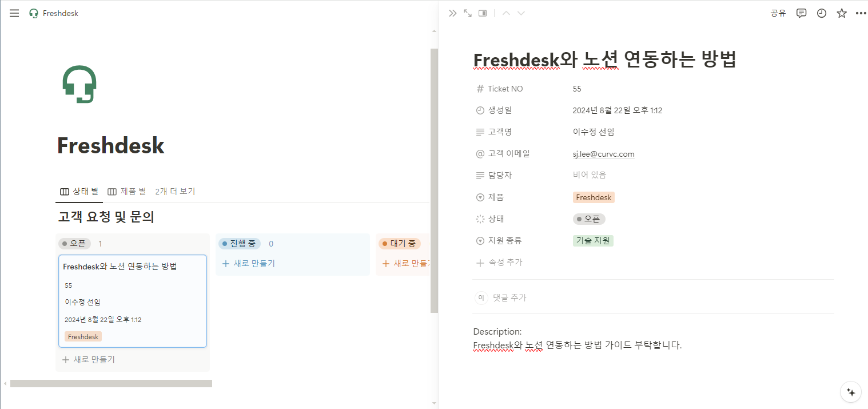Click the 댓글 추가 comment field

click(x=509, y=297)
